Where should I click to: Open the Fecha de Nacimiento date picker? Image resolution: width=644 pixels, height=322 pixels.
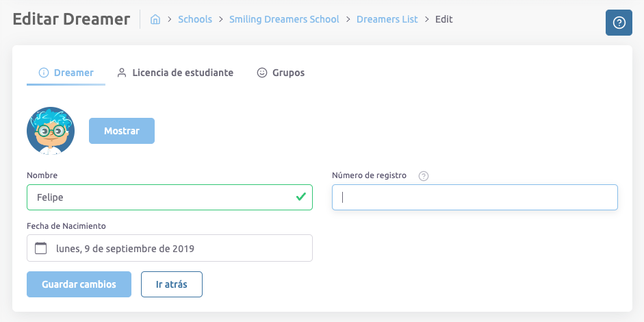coord(170,248)
